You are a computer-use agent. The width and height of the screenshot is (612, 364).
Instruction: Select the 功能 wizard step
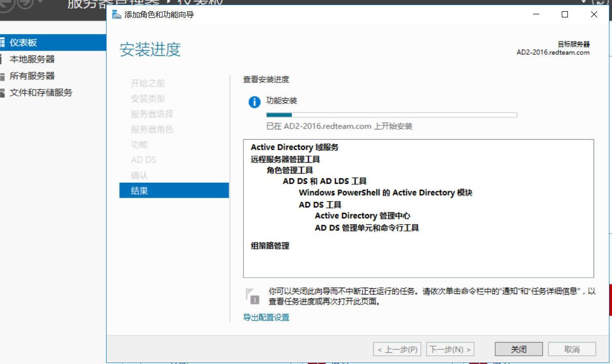click(139, 144)
